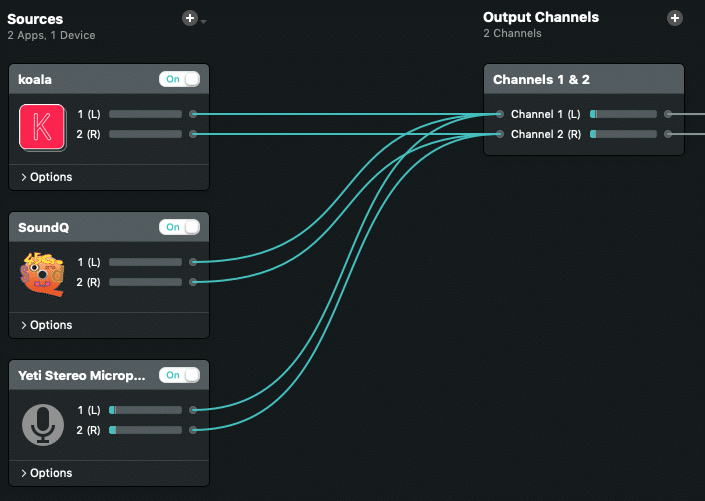
Task: Click SoundQ's 2 (R) channel label
Action: click(88, 282)
